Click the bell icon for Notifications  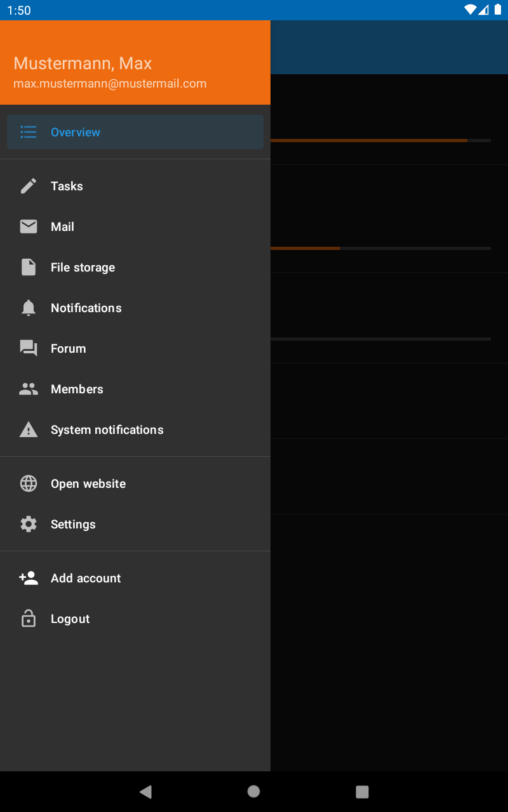click(29, 308)
